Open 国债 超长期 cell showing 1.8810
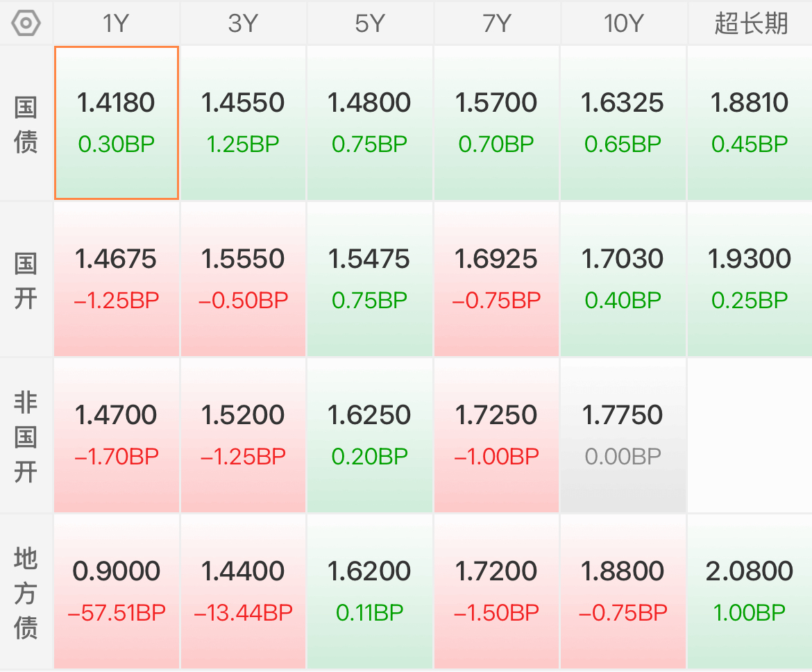The image size is (812, 672). [750, 123]
